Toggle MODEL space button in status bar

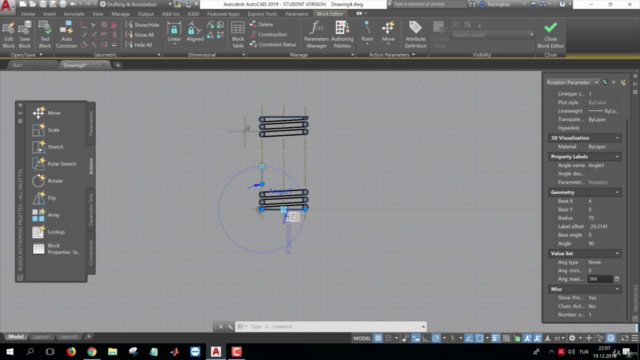click(x=362, y=338)
